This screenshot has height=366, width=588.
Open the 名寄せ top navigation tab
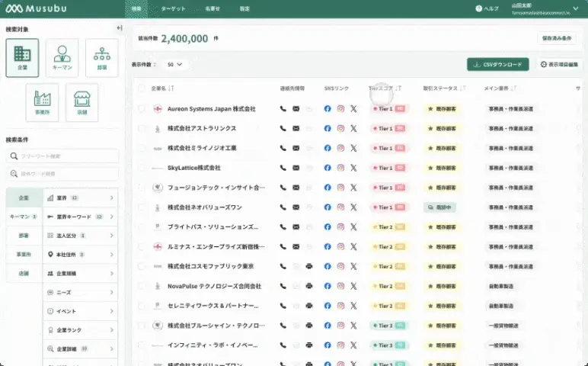[x=213, y=8]
